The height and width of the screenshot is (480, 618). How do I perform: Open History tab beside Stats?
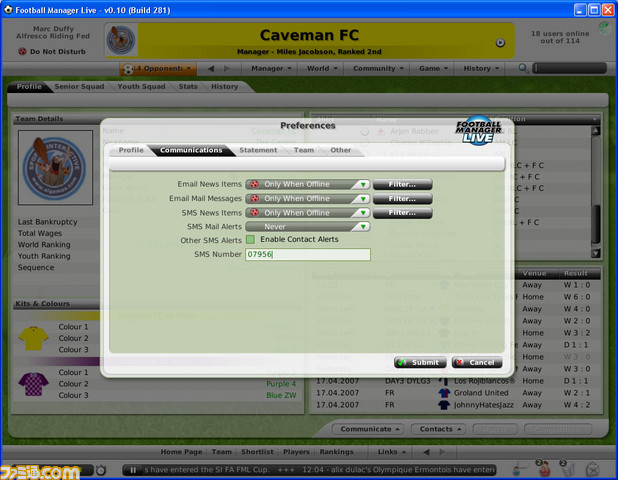pyautogui.click(x=224, y=86)
